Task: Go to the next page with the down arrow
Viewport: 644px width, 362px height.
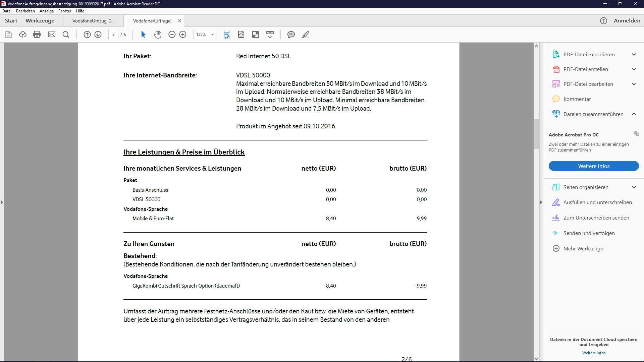Action: click(x=98, y=35)
